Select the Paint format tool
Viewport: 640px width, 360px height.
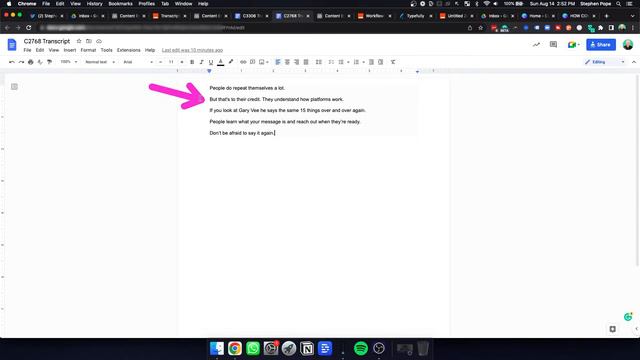pos(49,62)
